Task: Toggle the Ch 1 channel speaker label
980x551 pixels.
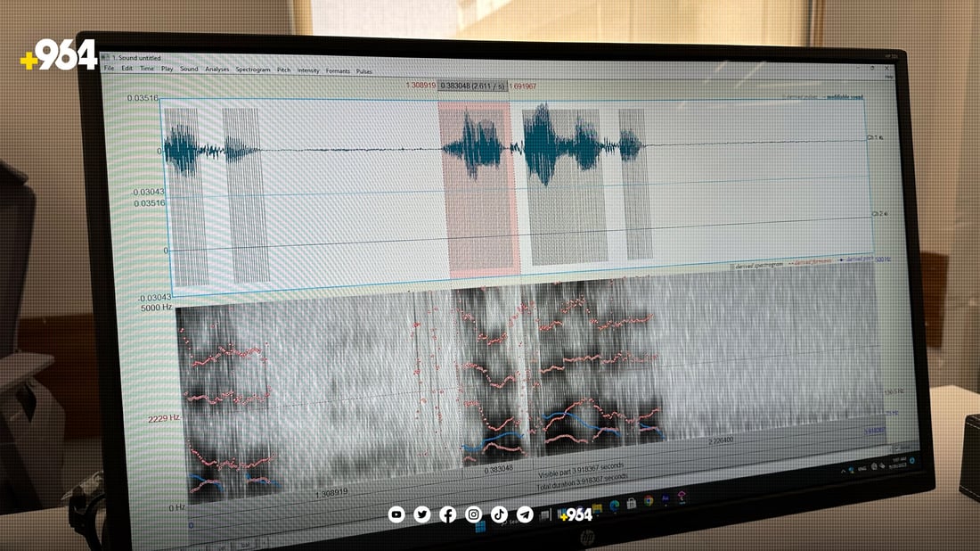Action: pos(874,137)
